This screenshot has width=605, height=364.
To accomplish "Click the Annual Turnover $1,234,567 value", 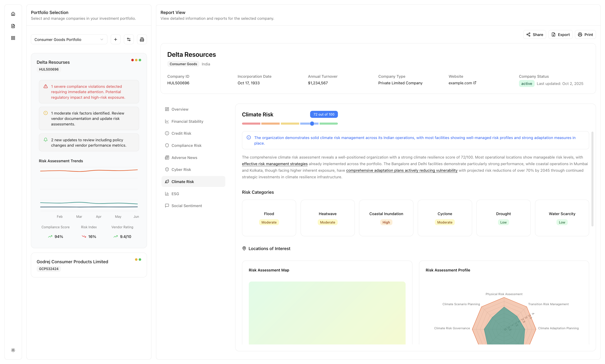I will (318, 83).
